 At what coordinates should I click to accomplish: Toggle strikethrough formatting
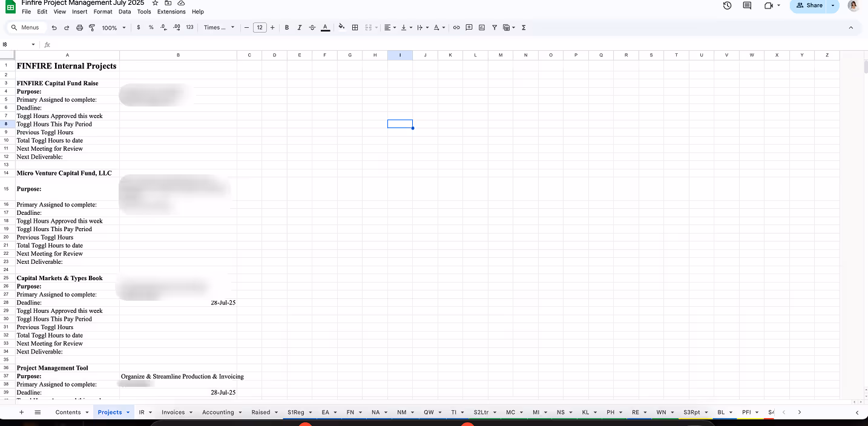(312, 28)
